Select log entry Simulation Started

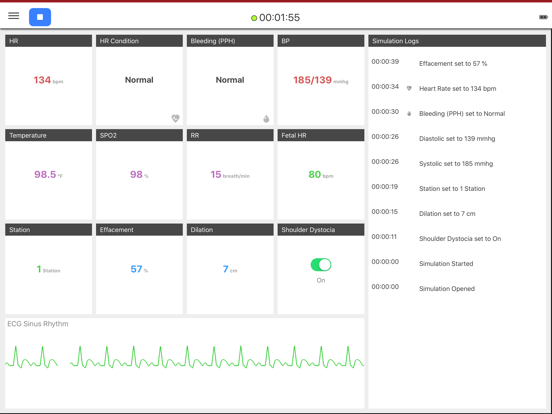pyautogui.click(x=446, y=264)
